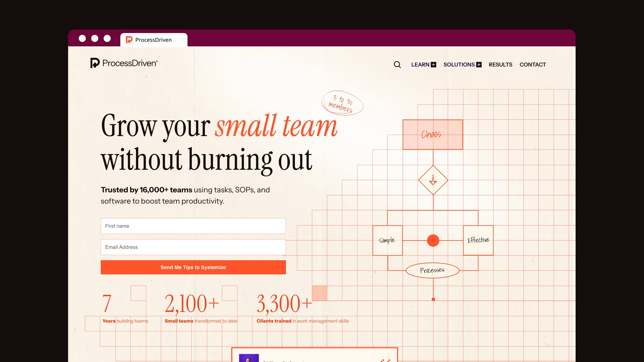Click the Effective flowchart box
This screenshot has width=644, height=362.
click(x=478, y=240)
